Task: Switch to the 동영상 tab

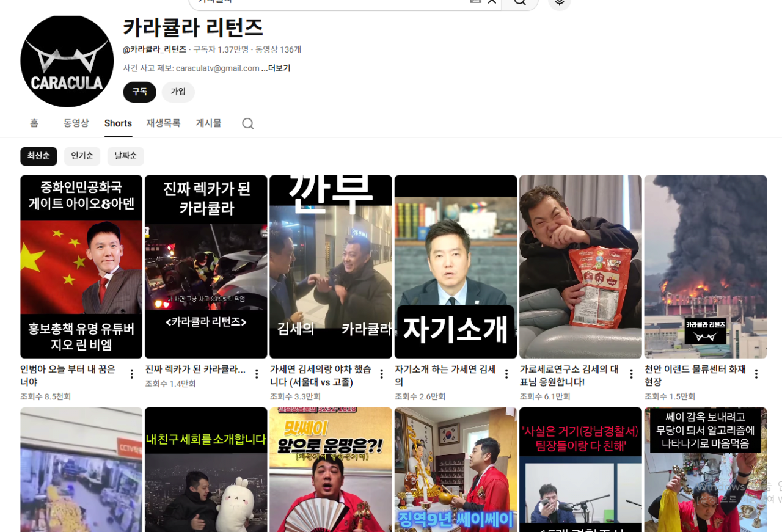Action: [76, 123]
